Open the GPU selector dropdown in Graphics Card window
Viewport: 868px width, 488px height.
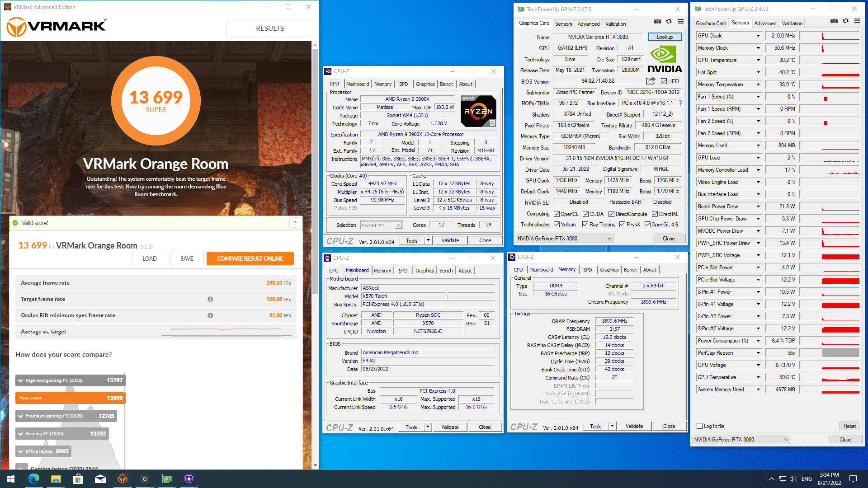click(x=565, y=239)
